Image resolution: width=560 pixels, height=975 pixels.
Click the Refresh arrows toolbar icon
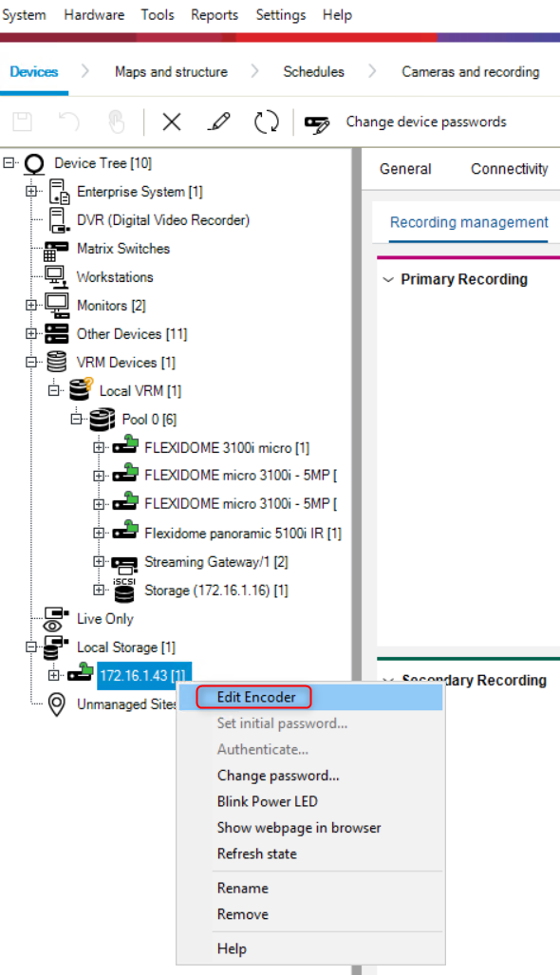tap(266, 122)
